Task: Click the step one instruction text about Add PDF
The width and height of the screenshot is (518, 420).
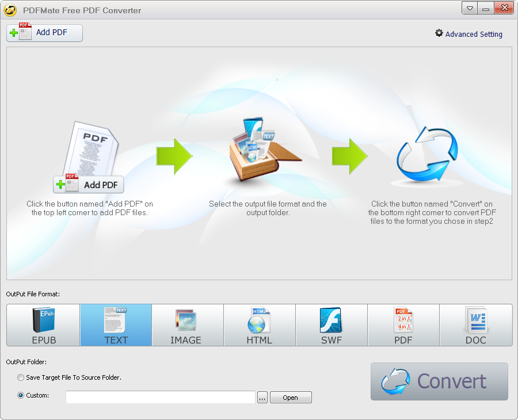Action: [90, 208]
